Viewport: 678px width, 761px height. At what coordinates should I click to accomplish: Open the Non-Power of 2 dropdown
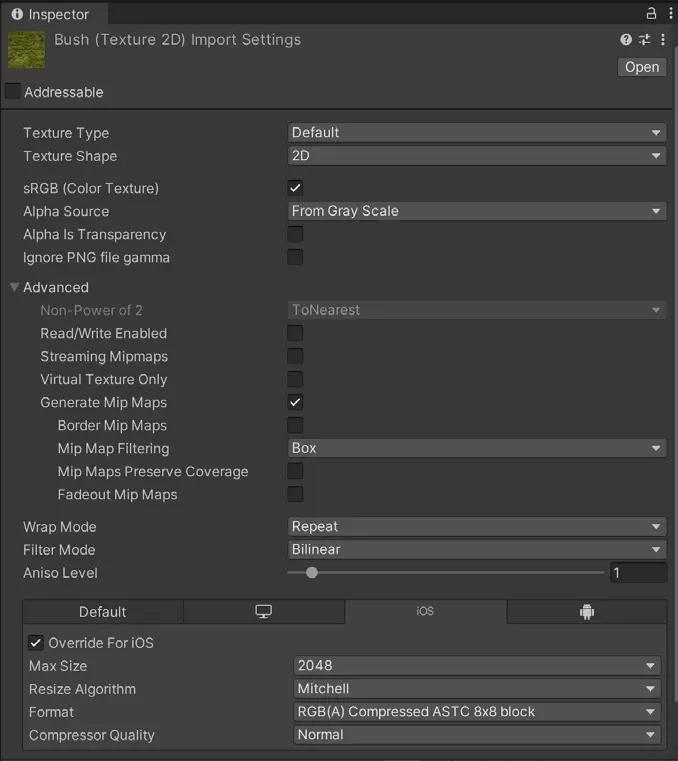477,310
